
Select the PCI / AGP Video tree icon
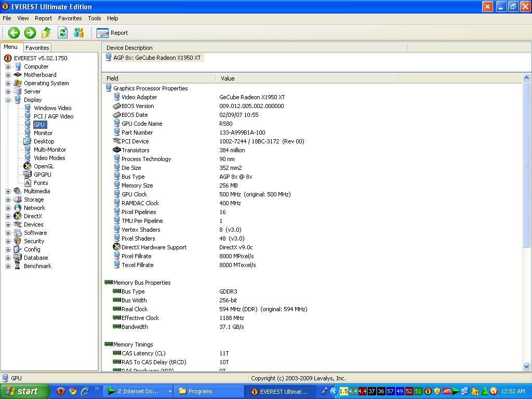[x=28, y=116]
